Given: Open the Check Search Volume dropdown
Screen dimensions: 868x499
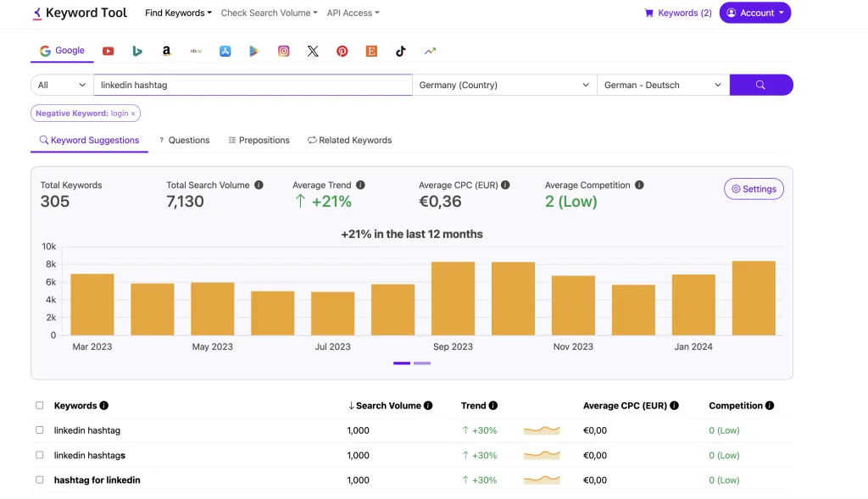Looking at the screenshot, I should (x=269, y=13).
